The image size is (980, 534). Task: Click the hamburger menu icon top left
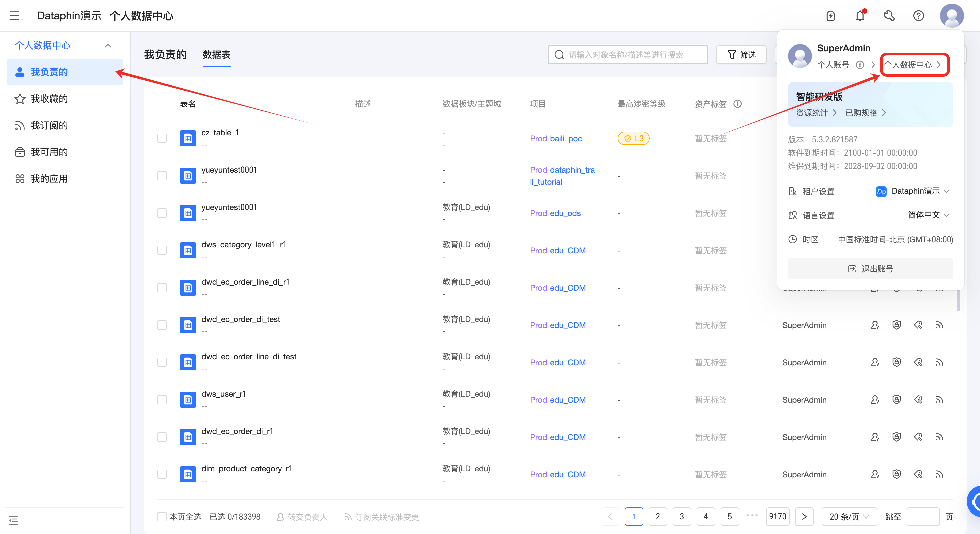point(14,16)
